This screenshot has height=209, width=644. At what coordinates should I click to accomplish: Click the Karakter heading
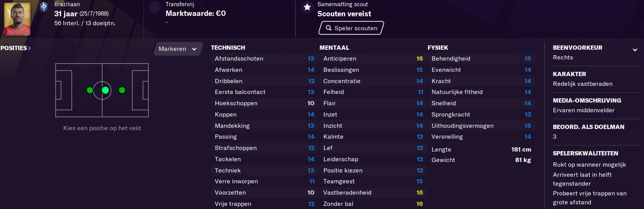[x=569, y=74]
